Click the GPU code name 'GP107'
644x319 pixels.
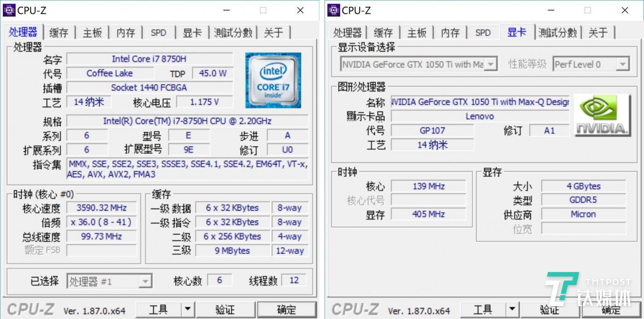pos(432,131)
